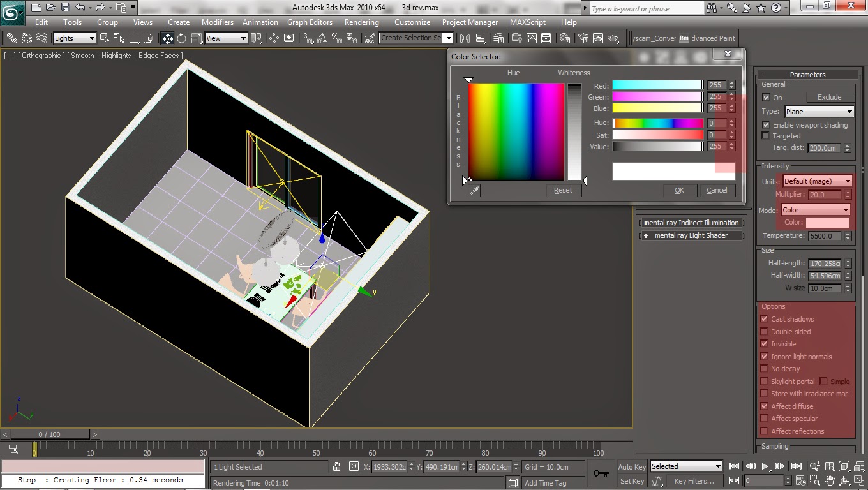Expand the mental ray Light Shader rollout

691,235
